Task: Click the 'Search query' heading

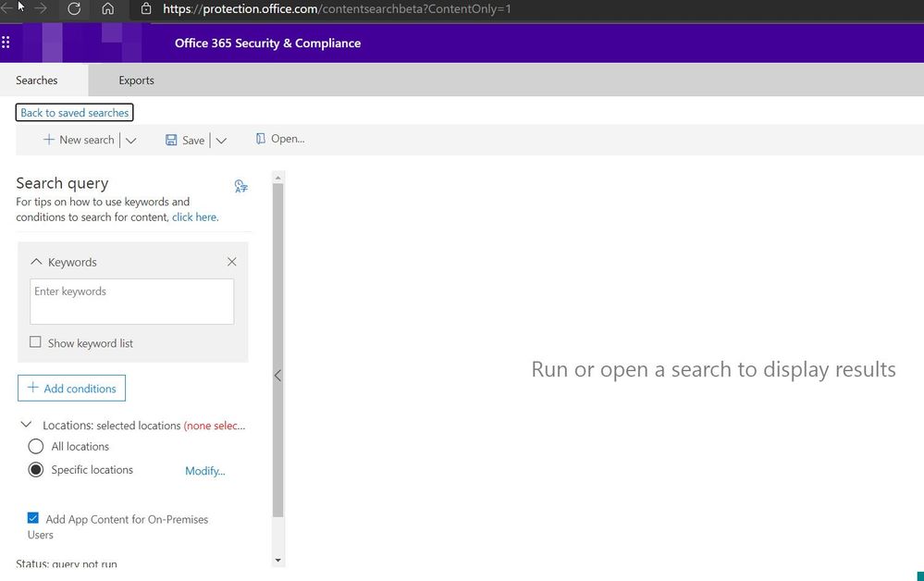Action: point(63,183)
